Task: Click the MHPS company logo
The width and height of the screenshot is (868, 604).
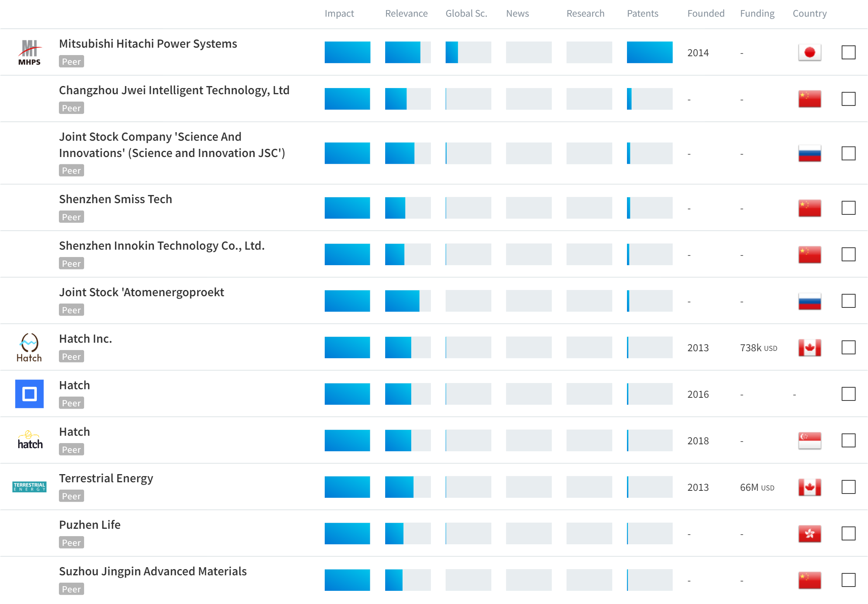Action: point(29,52)
